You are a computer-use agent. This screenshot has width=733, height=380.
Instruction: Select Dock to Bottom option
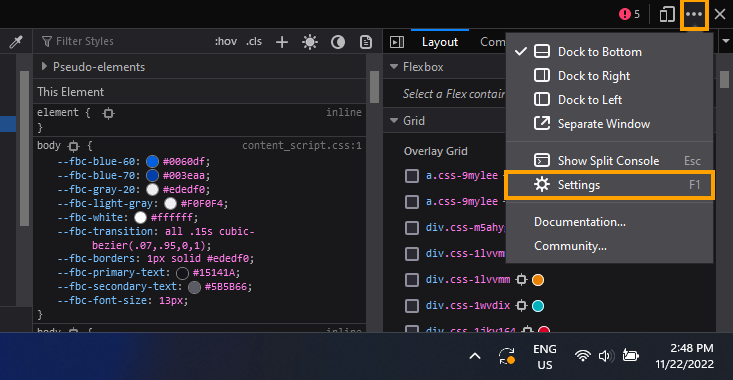[609, 51]
